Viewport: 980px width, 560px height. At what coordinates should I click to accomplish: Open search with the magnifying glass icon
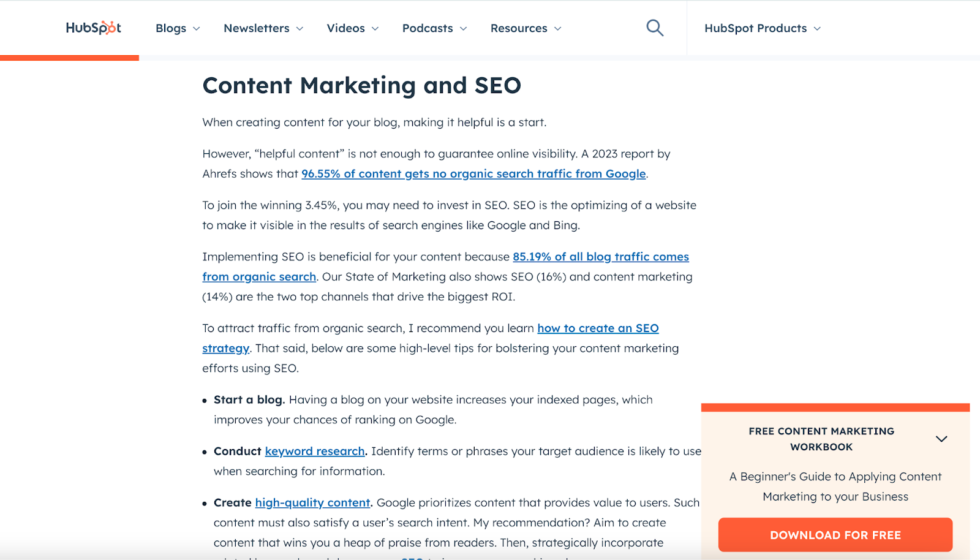[655, 28]
